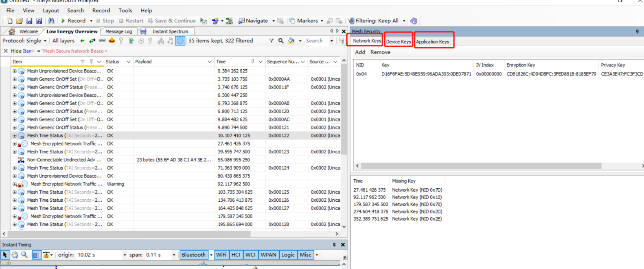644x269 pixels.
Task: Open the Tools menu
Action: coord(125,11)
